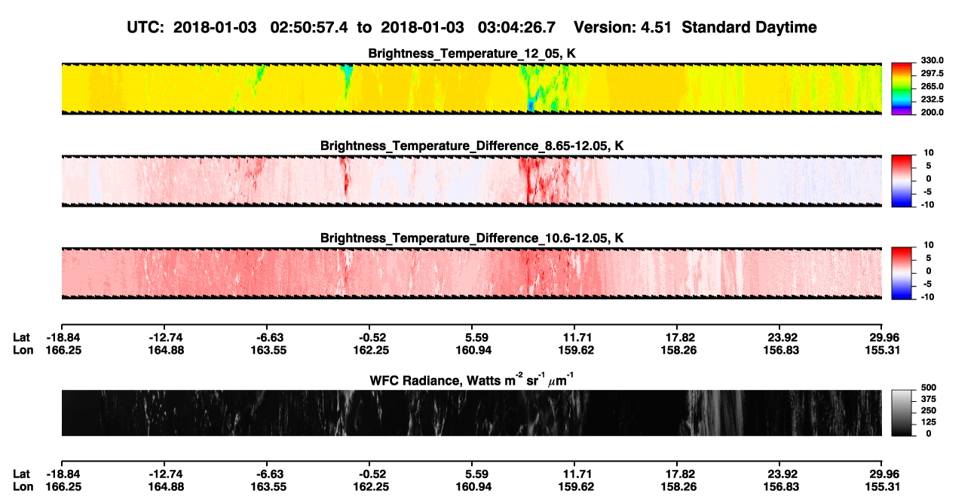Image resolution: width=980 pixels, height=503 pixels.
Task: Click the -10 label on the 10.6-12.05 colorbar
Action: coord(927,297)
